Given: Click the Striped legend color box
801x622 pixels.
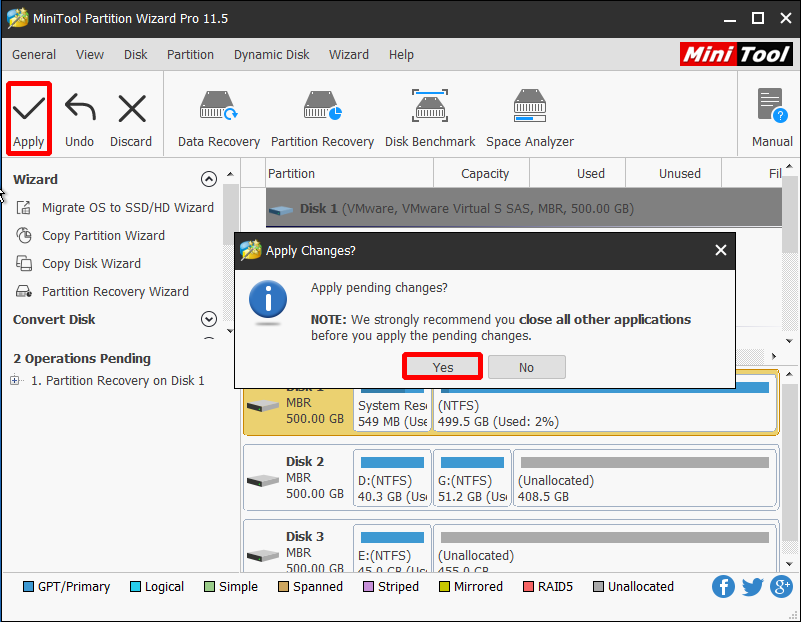Looking at the screenshot, I should click(x=368, y=587).
